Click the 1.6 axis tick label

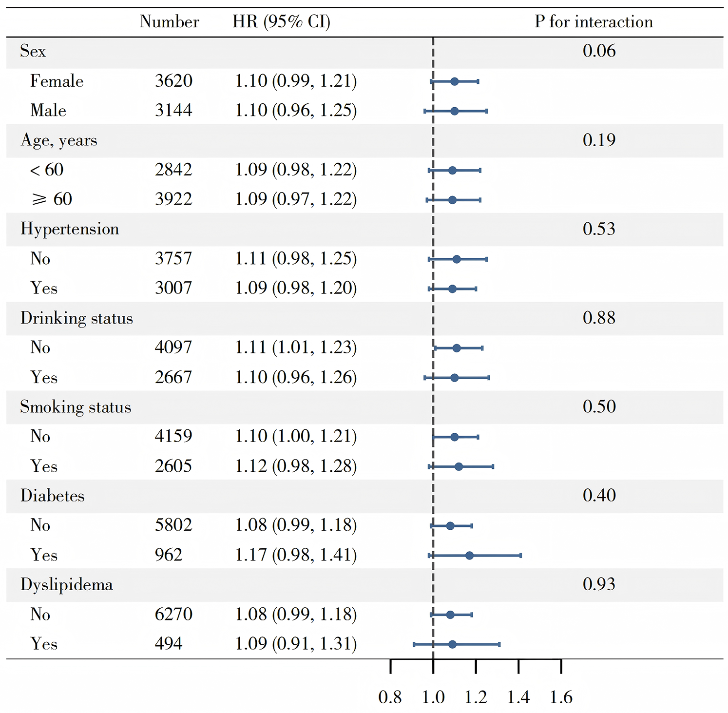pyautogui.click(x=561, y=697)
